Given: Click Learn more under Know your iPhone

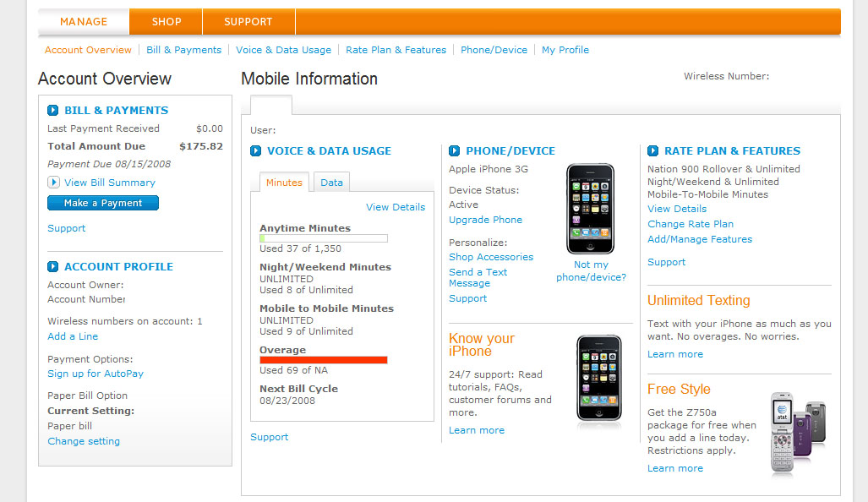Looking at the screenshot, I should click(x=477, y=430).
